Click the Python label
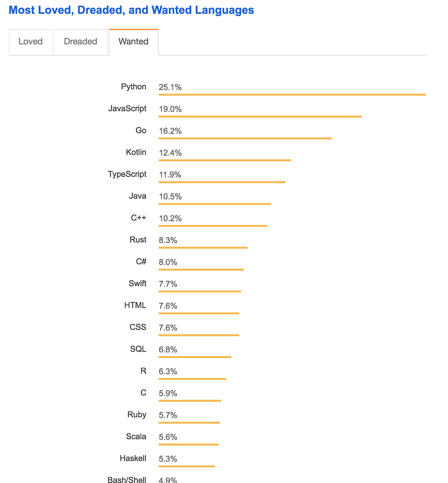This screenshot has width=448, height=483. pyautogui.click(x=133, y=87)
